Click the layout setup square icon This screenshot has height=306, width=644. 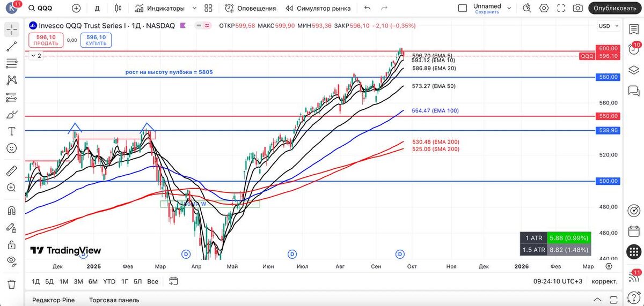(x=463, y=8)
